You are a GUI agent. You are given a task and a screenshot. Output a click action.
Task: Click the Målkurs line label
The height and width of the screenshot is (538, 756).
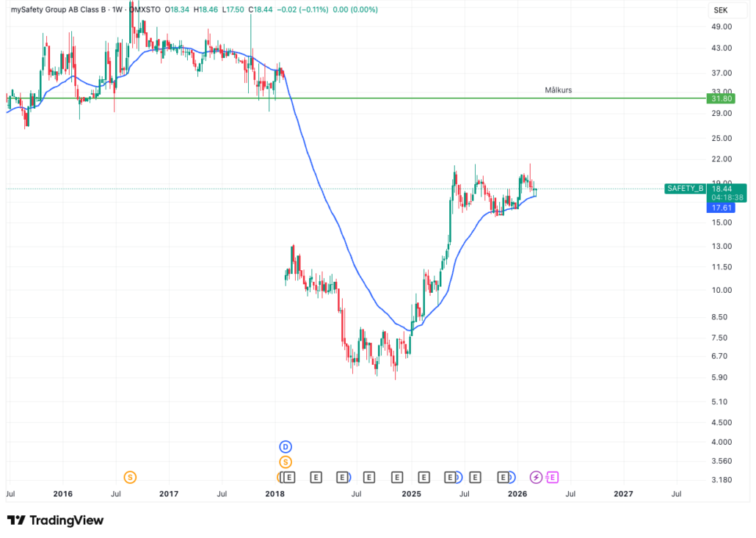(558, 90)
